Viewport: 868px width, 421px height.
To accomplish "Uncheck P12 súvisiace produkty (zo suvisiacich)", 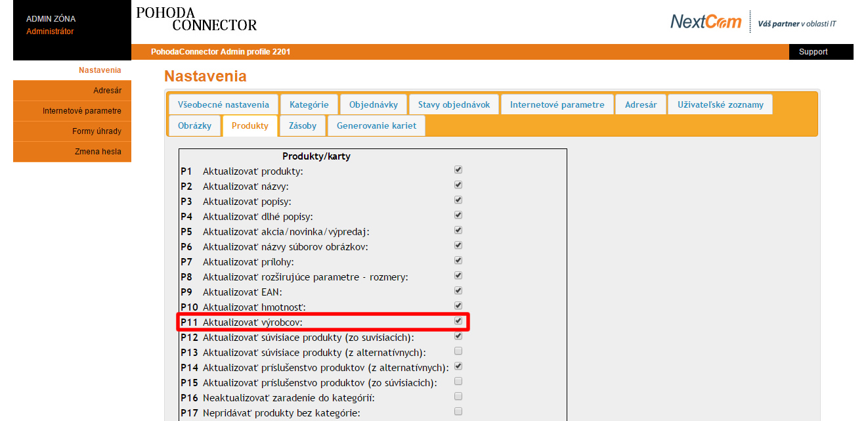I will click(458, 336).
